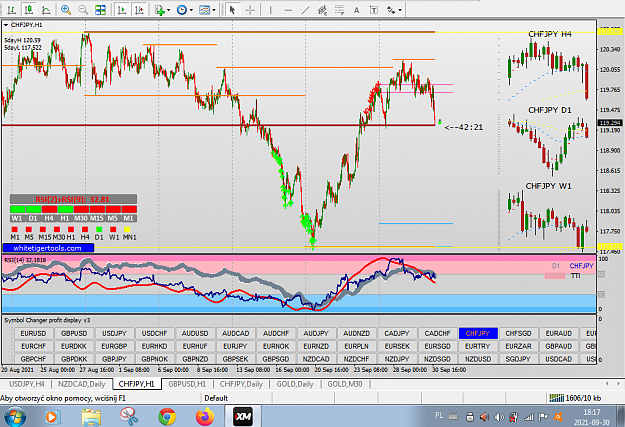Pick the EURNOK symbol button
The image size is (625, 427).
pyautogui.click(x=276, y=346)
